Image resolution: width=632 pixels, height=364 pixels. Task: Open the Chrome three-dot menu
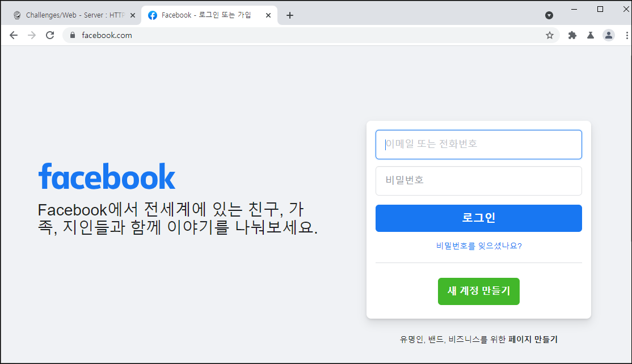(627, 35)
